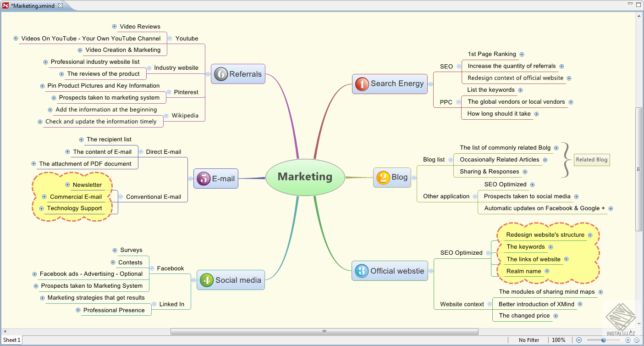644x346 pixels.
Task: Maximize the editor pane using top-right icon
Action: pos(638,4)
